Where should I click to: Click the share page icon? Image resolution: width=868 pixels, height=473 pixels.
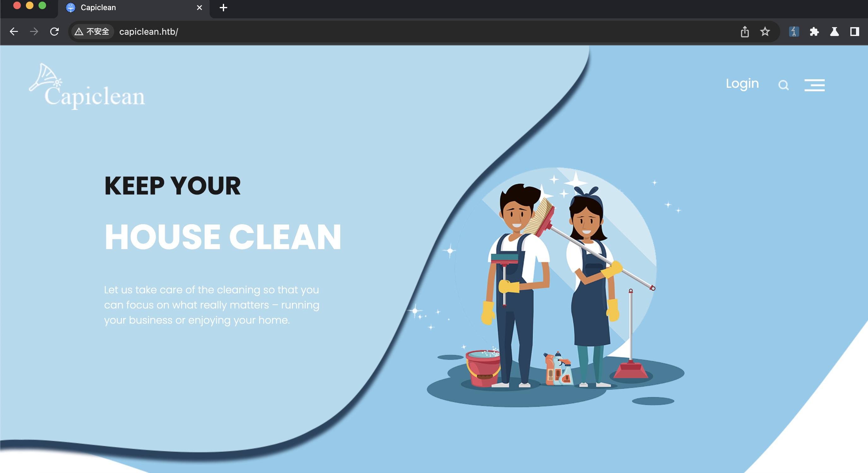tap(745, 32)
